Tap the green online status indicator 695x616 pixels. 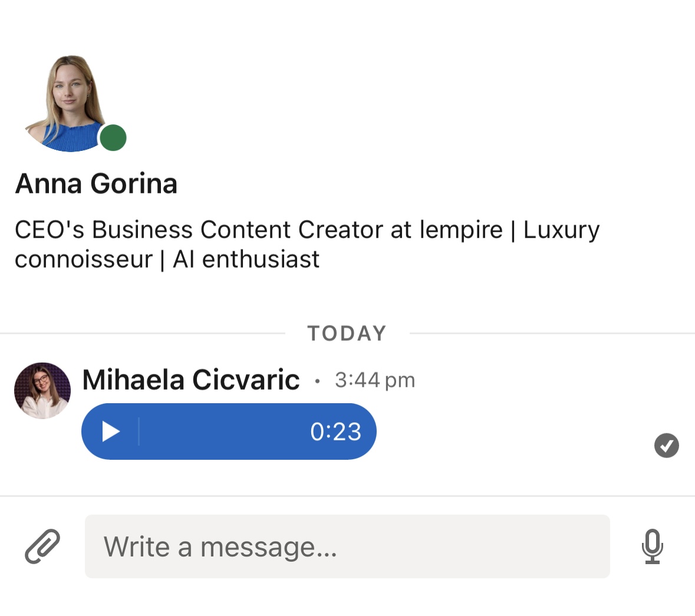tap(113, 137)
